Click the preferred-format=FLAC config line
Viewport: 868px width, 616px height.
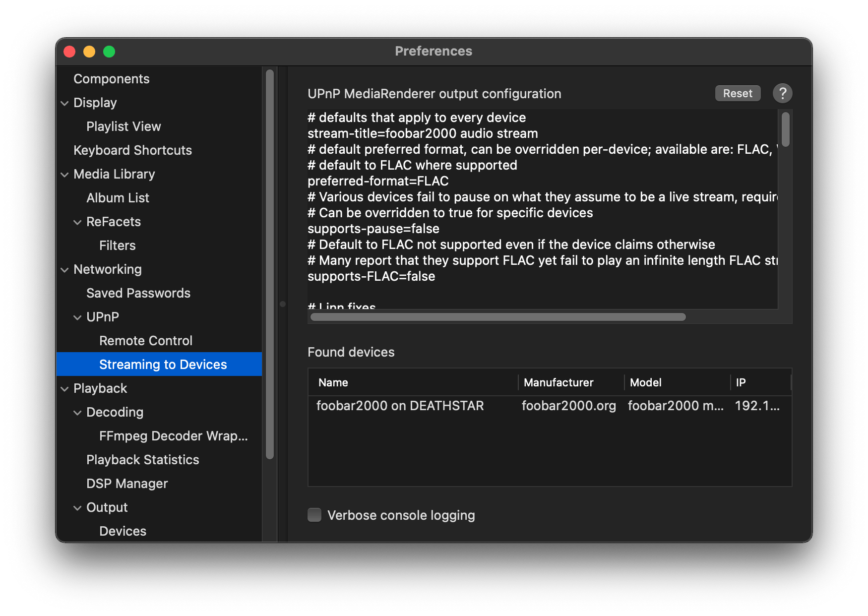[378, 181]
